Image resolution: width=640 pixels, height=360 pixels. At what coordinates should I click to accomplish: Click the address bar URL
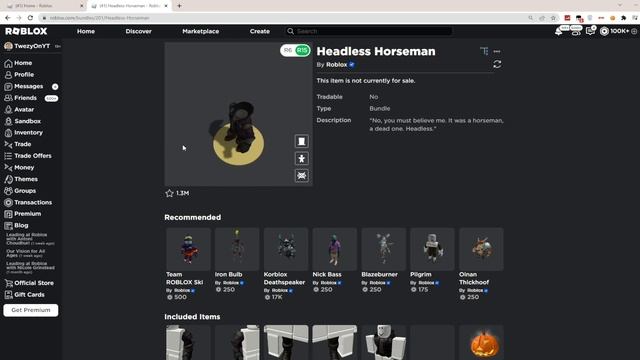pos(100,18)
